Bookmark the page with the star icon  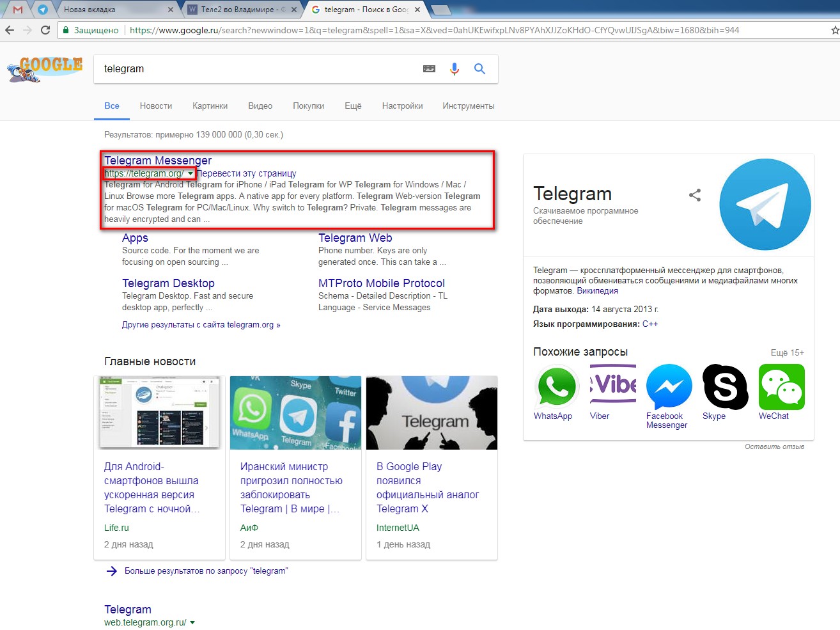[x=834, y=30]
